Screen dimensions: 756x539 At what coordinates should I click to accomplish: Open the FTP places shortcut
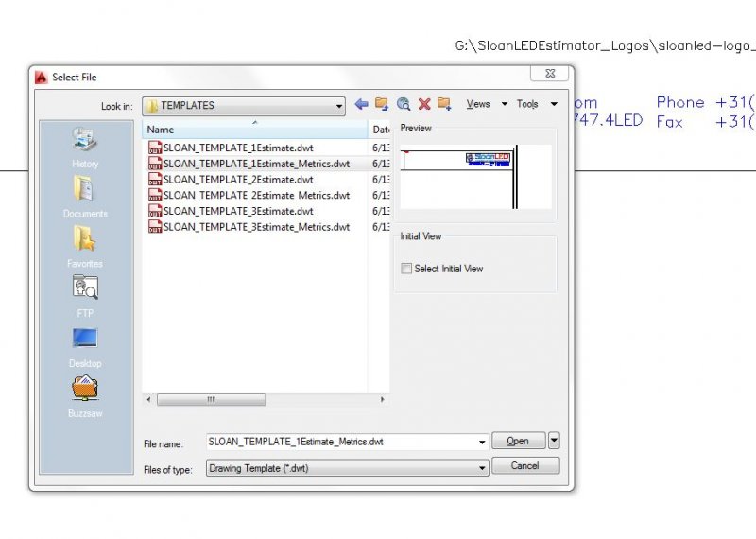pyautogui.click(x=85, y=296)
